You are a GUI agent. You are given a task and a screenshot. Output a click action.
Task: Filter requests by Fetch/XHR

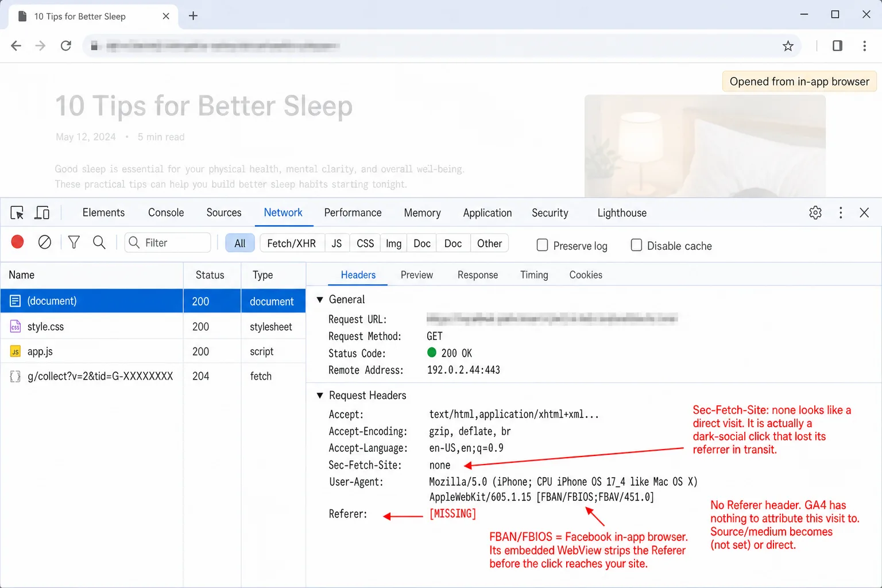click(x=292, y=243)
